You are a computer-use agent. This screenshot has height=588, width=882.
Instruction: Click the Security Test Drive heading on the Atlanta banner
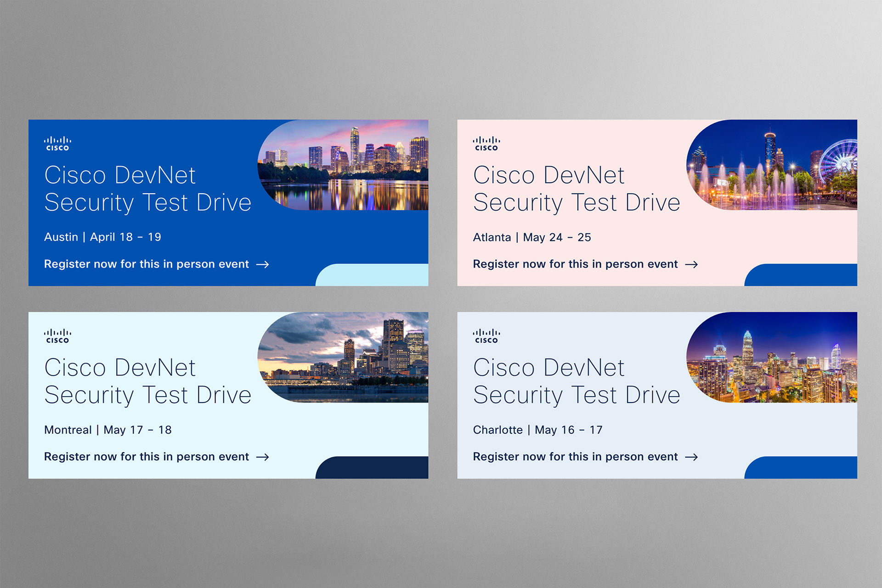point(577,189)
